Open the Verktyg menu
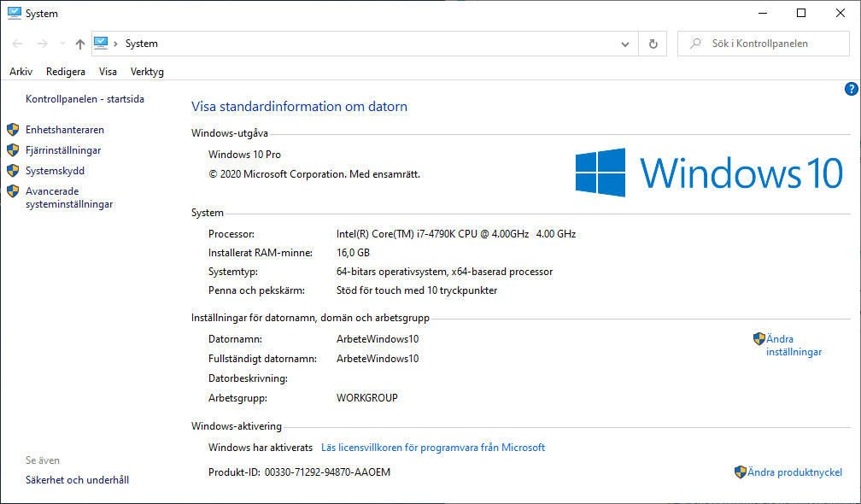861x504 pixels. [146, 72]
